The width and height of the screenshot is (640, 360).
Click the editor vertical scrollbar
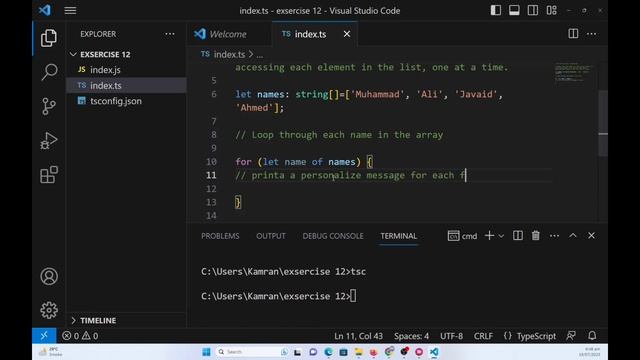pos(603,122)
